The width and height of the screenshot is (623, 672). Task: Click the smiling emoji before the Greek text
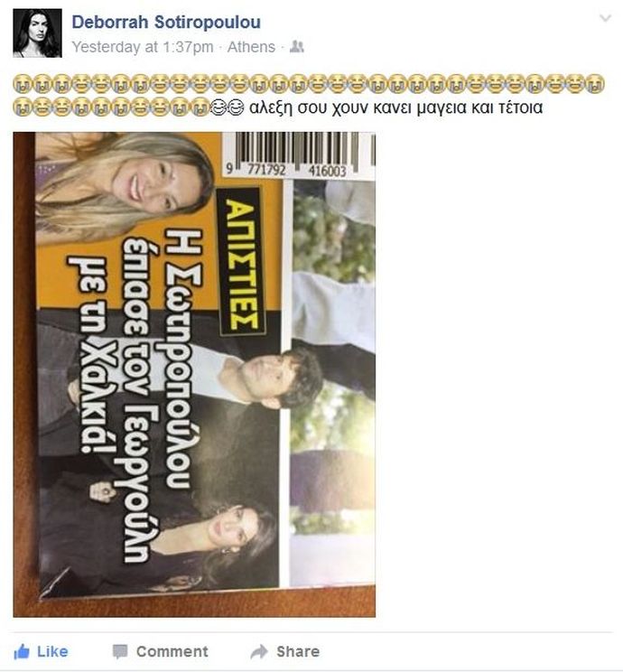click(x=236, y=107)
